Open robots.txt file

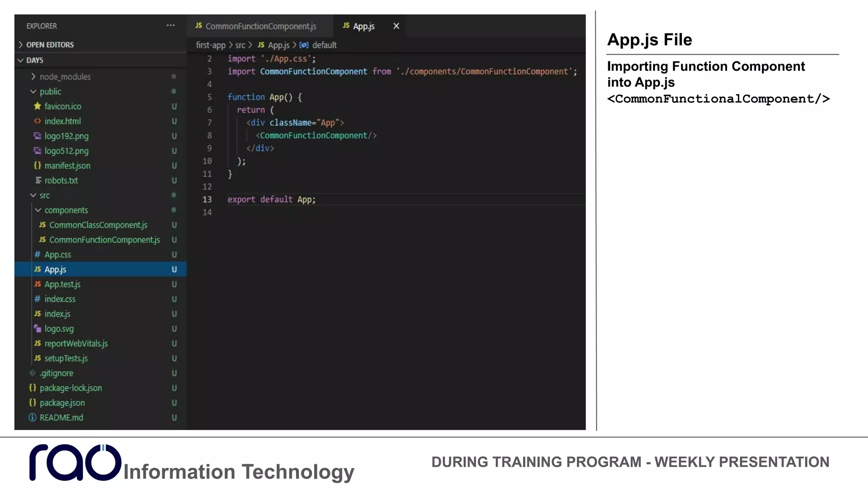click(x=61, y=180)
